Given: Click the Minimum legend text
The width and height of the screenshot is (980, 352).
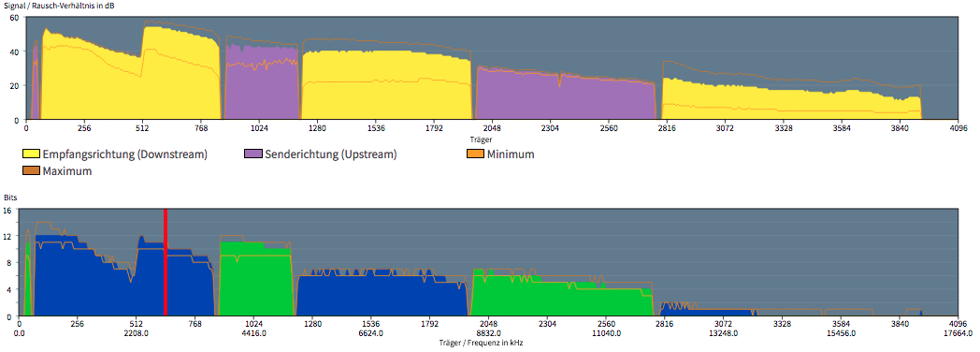Looking at the screenshot, I should [511, 154].
